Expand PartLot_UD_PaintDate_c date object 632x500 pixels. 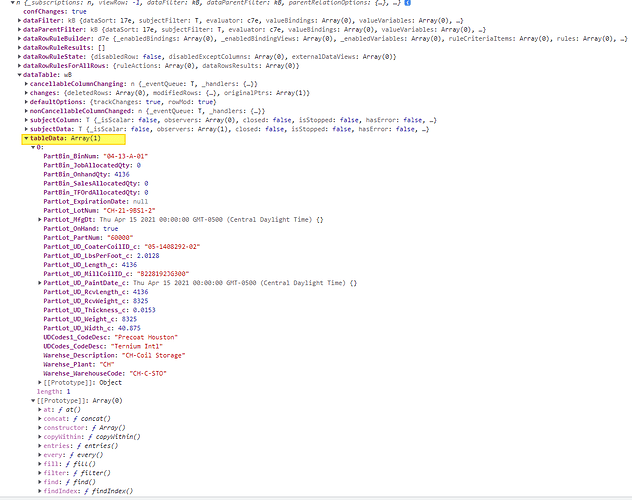[40, 283]
